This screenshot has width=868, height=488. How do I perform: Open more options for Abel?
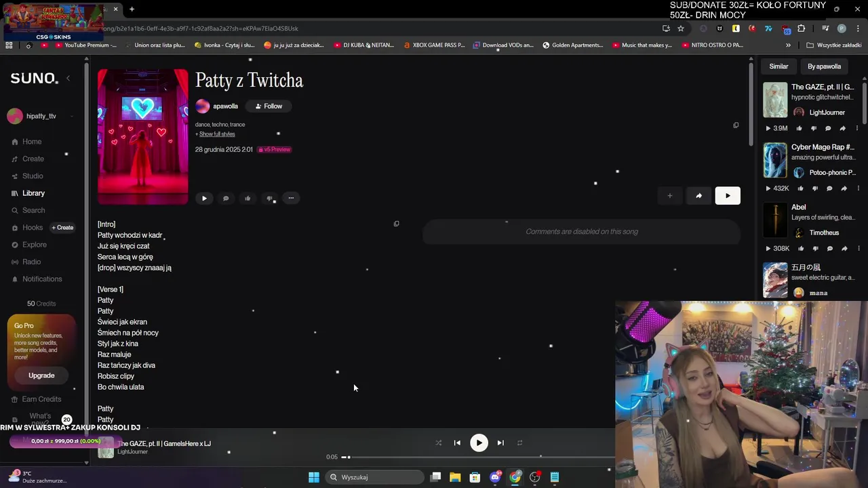[858, 249]
